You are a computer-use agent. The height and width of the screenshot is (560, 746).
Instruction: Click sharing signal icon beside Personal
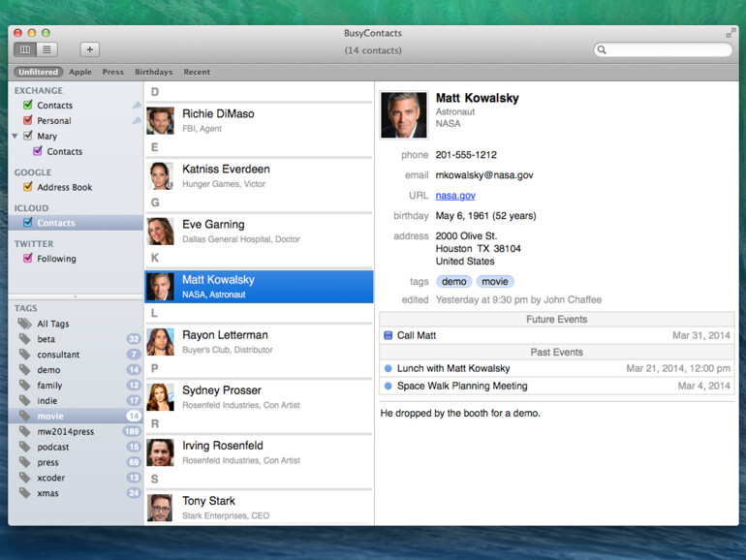137,120
